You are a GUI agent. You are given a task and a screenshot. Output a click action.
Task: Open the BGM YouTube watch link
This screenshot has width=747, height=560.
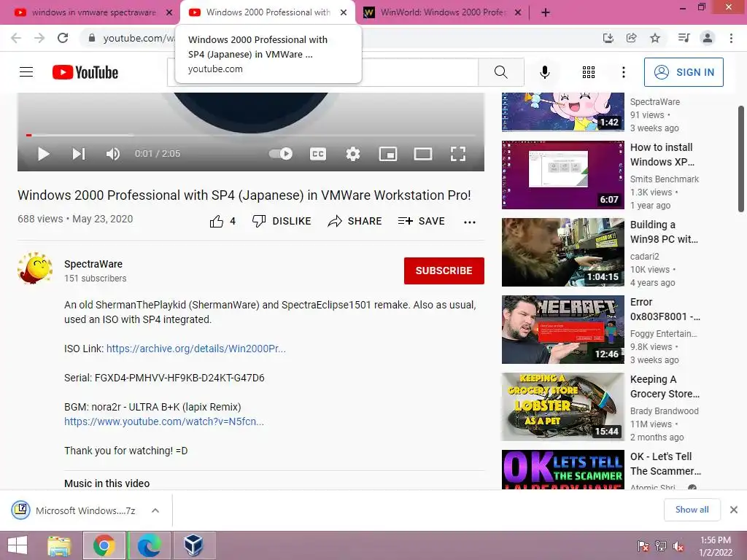point(164,421)
